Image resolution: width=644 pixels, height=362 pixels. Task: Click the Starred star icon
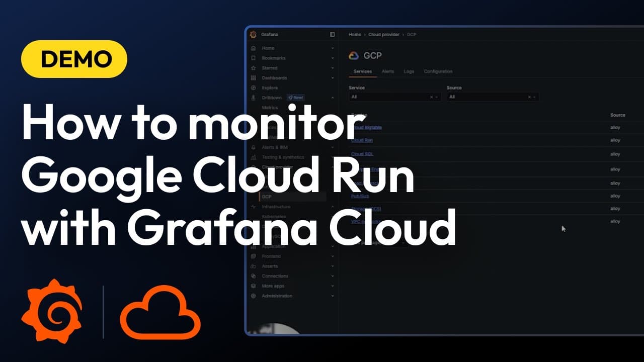pyautogui.click(x=253, y=68)
